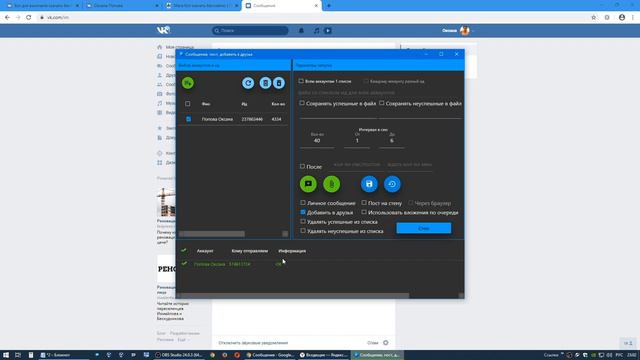Click the blue start button in the parameters panel
640x360 pixels.
(424, 228)
